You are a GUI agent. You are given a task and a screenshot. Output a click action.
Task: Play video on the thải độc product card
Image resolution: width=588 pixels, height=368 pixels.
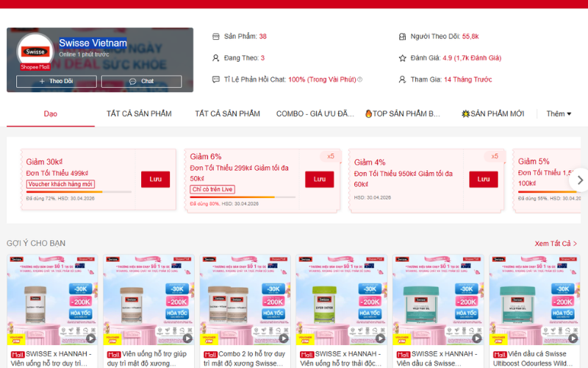pyautogui.click(x=380, y=338)
